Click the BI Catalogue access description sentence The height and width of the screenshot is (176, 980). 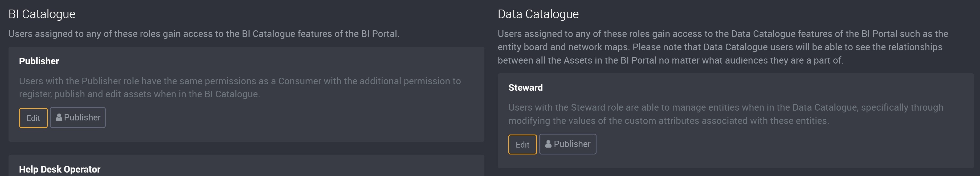pyautogui.click(x=204, y=34)
